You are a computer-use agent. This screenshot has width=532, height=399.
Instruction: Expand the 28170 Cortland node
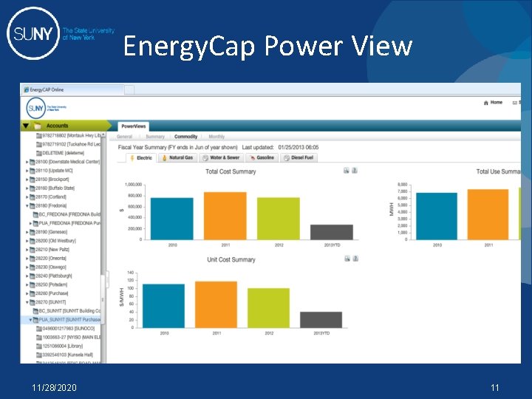tap(27, 197)
